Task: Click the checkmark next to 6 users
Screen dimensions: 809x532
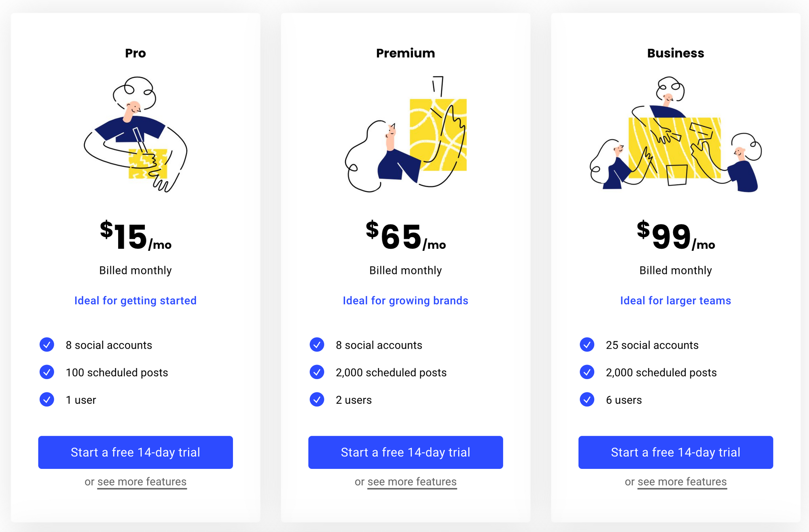Action: coord(587,400)
